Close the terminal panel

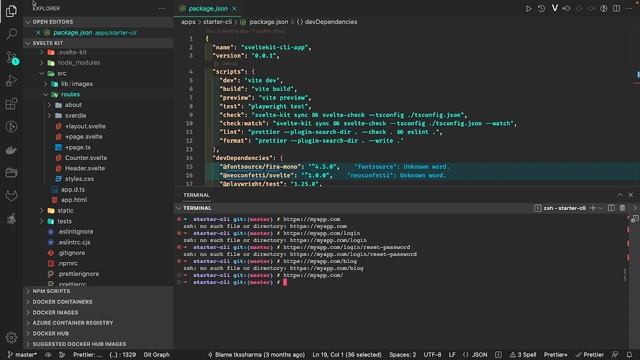[631, 195]
